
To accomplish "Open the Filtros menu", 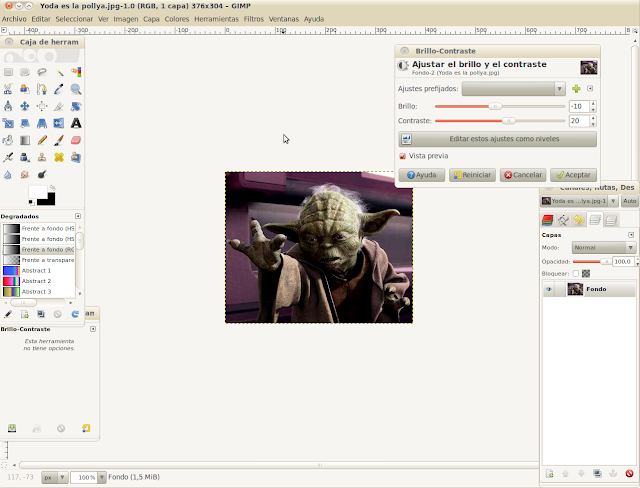I will click(x=254, y=19).
